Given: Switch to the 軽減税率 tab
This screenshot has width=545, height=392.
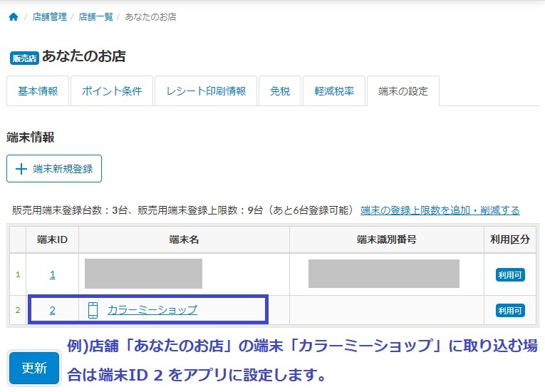Looking at the screenshot, I should [334, 91].
